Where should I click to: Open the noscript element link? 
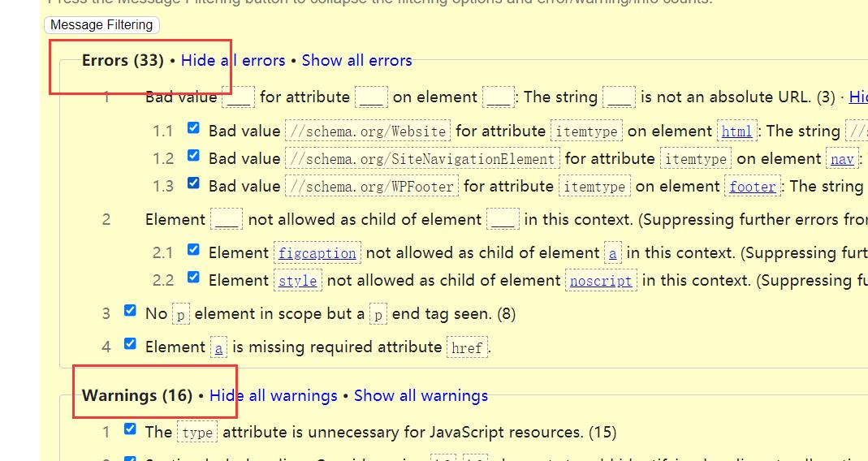[x=601, y=281]
